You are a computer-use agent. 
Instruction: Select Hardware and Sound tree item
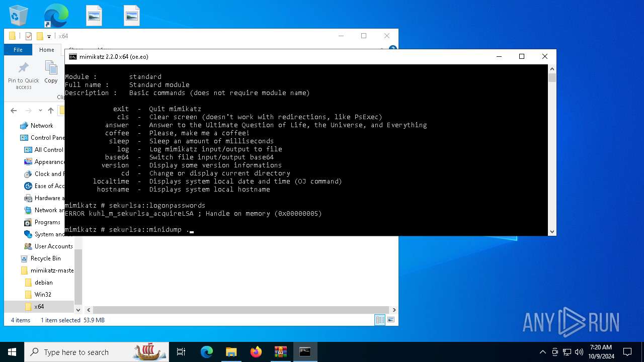tap(44, 198)
